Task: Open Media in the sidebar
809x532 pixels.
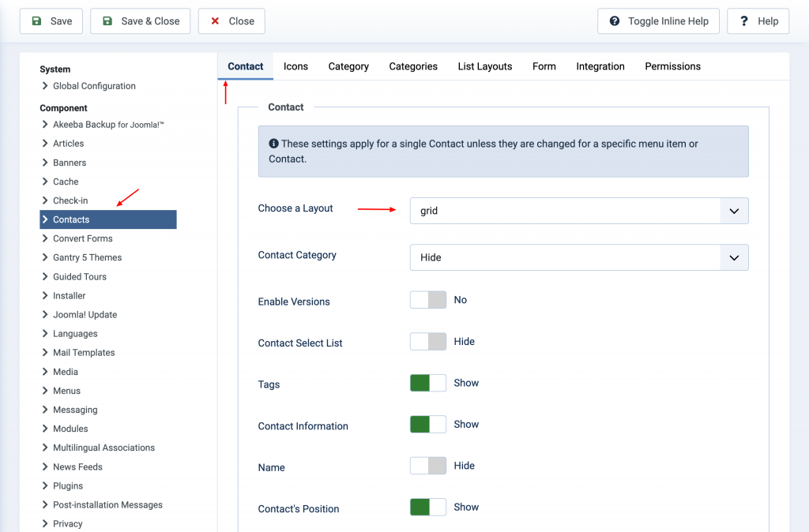Action: point(66,372)
